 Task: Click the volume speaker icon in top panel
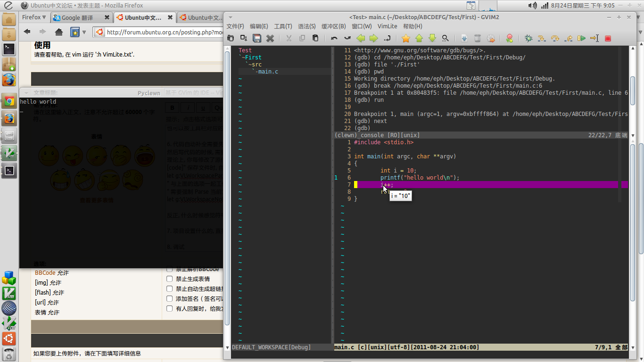tap(533, 5)
